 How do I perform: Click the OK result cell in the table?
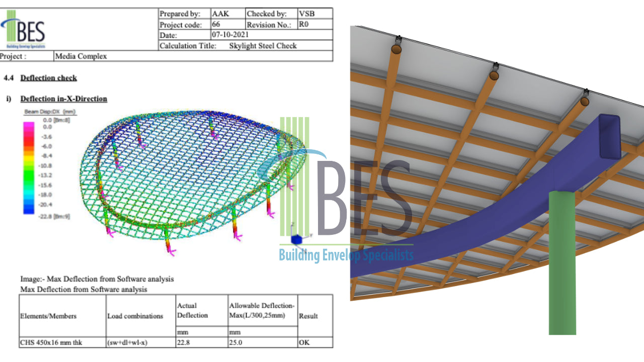coord(304,342)
